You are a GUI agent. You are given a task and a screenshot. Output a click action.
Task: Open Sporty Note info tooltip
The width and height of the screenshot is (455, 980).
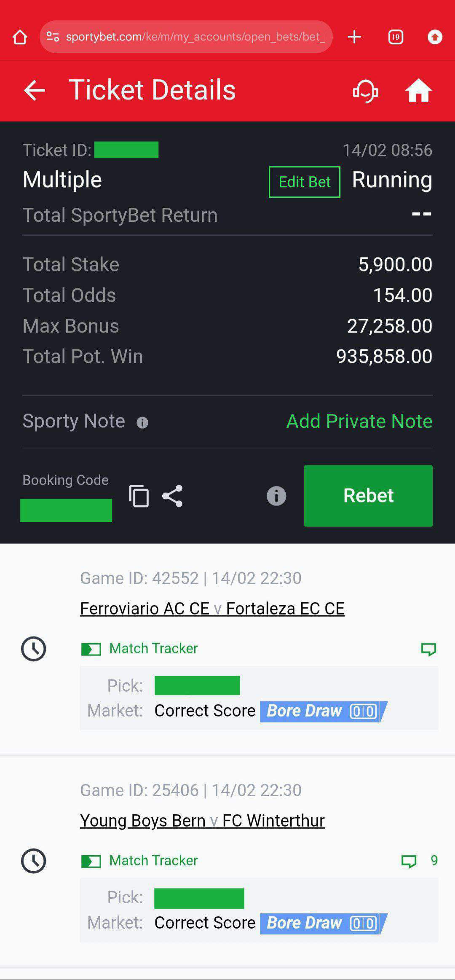(x=142, y=422)
